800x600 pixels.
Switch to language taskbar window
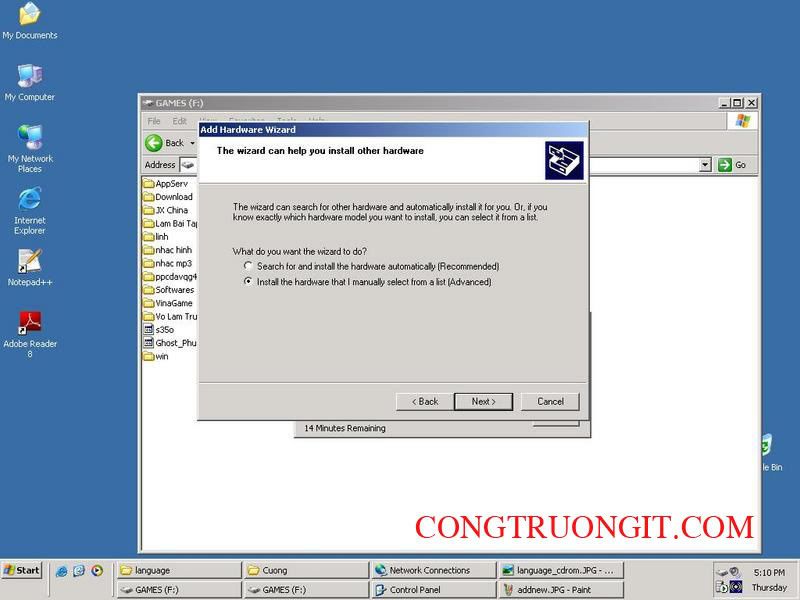point(179,570)
